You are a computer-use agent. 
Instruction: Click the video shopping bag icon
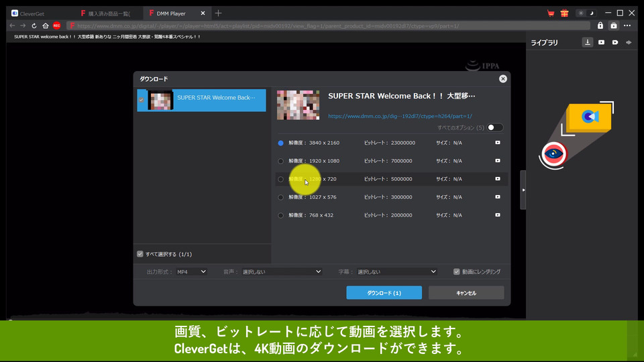tap(614, 26)
